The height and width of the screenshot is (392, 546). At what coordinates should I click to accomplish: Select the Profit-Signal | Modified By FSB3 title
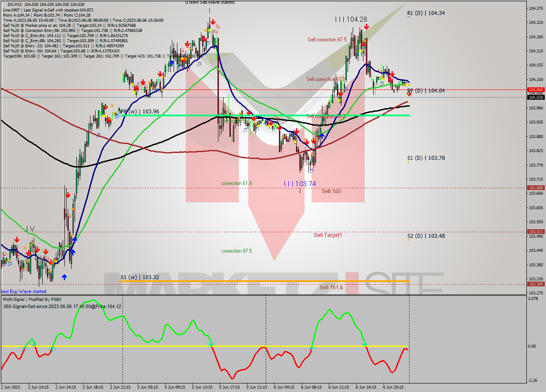tap(32, 300)
